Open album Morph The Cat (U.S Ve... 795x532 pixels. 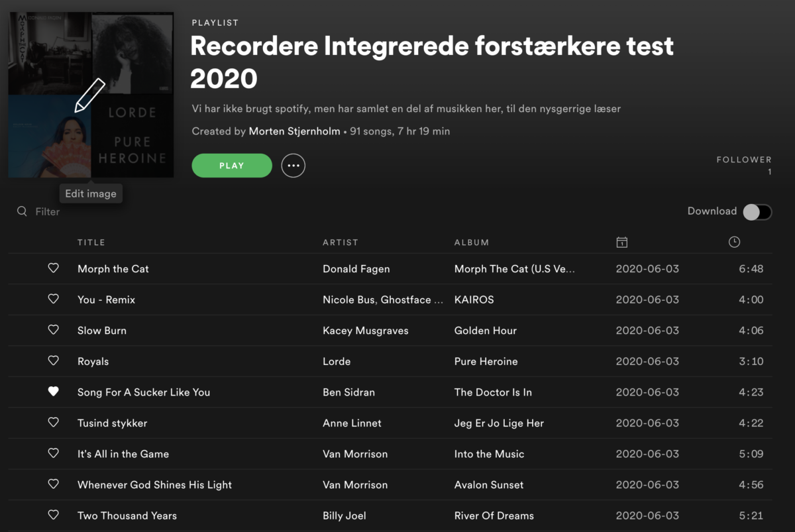515,269
